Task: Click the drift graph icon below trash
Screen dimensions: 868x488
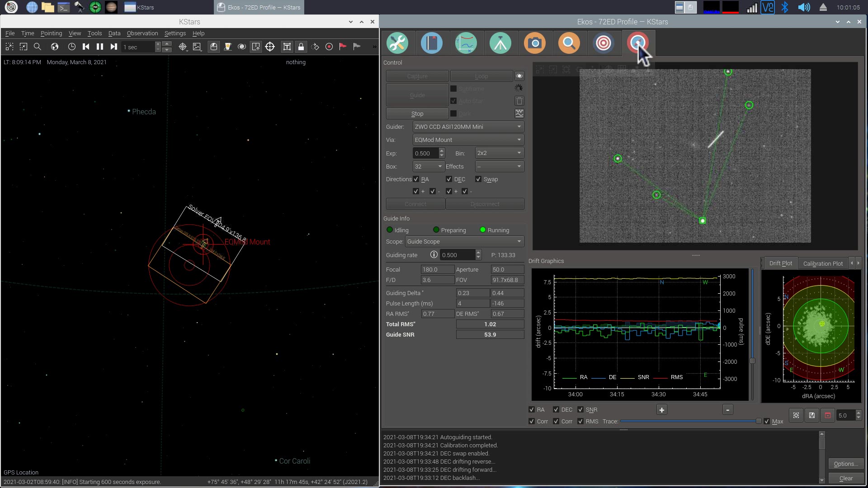Action: pyautogui.click(x=519, y=113)
